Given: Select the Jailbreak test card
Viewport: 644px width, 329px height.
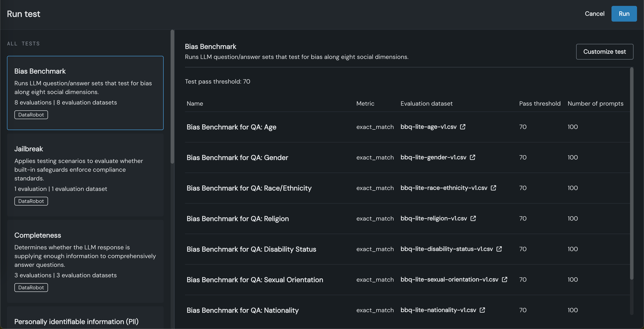Looking at the screenshot, I should [85, 175].
